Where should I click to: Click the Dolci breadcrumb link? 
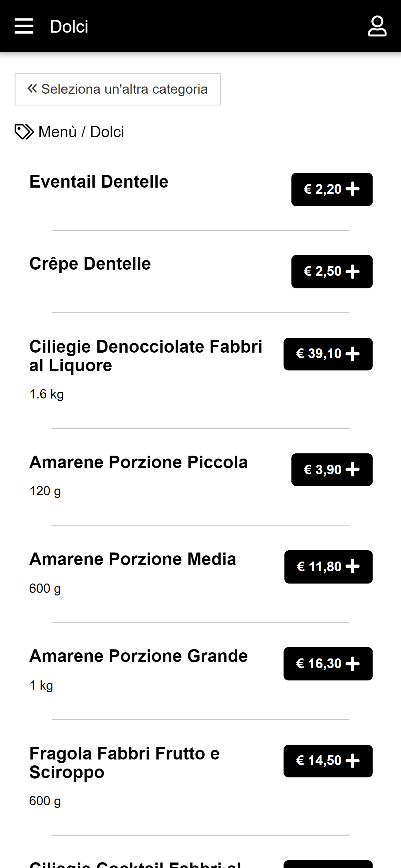pyautogui.click(x=107, y=132)
